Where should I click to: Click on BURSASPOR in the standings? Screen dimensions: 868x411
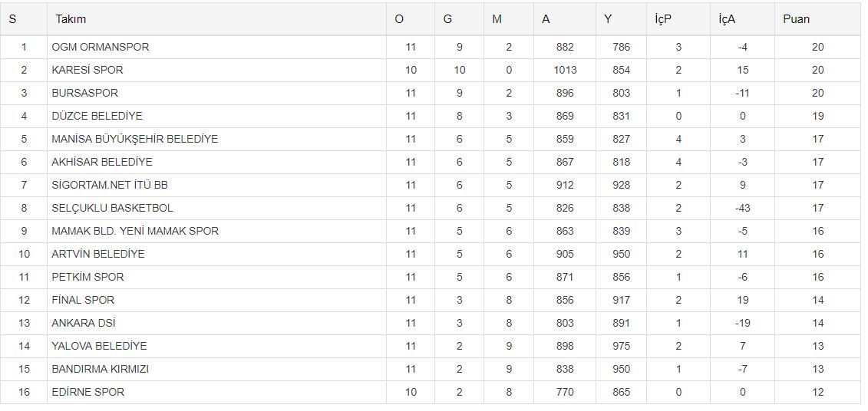85,93
